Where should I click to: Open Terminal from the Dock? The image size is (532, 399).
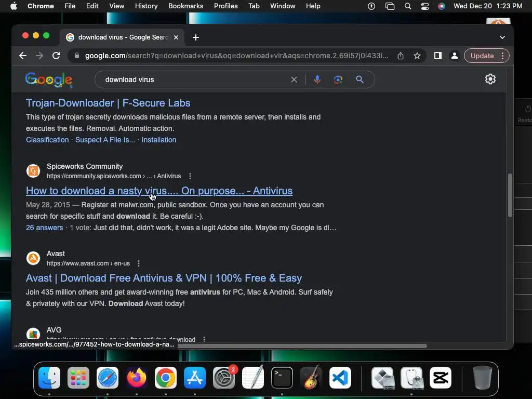click(282, 378)
